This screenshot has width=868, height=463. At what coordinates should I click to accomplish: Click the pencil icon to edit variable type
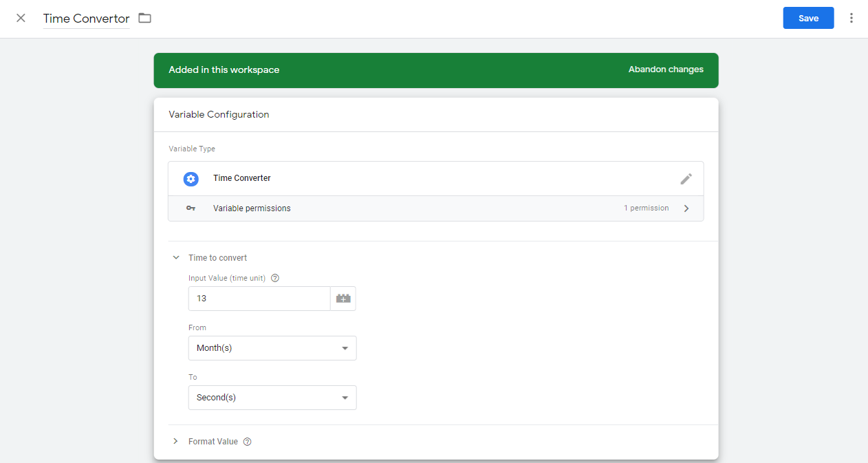click(x=686, y=179)
